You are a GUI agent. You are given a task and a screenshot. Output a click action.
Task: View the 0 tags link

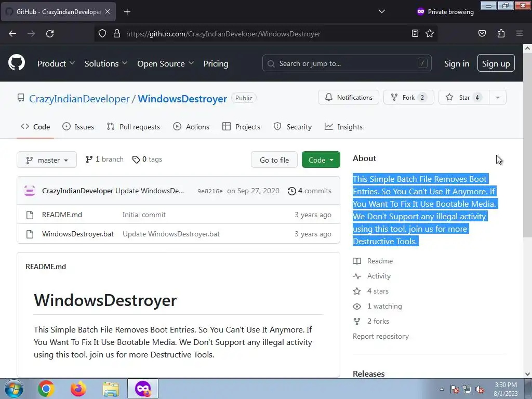tap(147, 159)
